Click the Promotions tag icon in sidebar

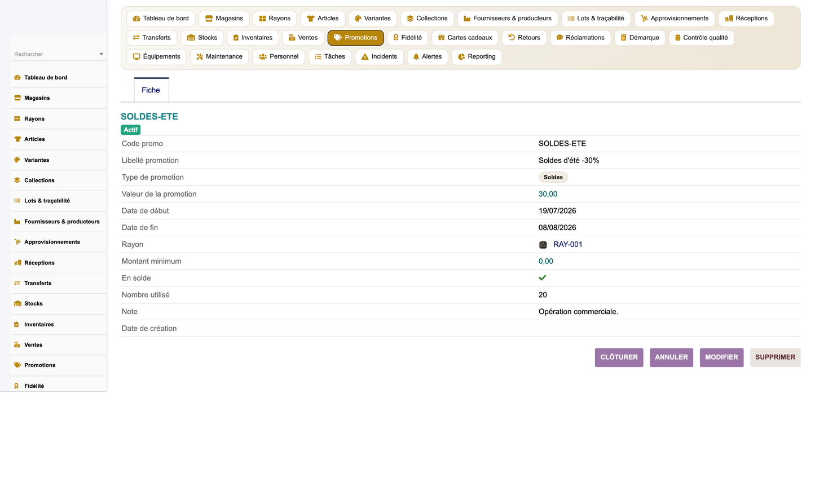click(x=17, y=365)
